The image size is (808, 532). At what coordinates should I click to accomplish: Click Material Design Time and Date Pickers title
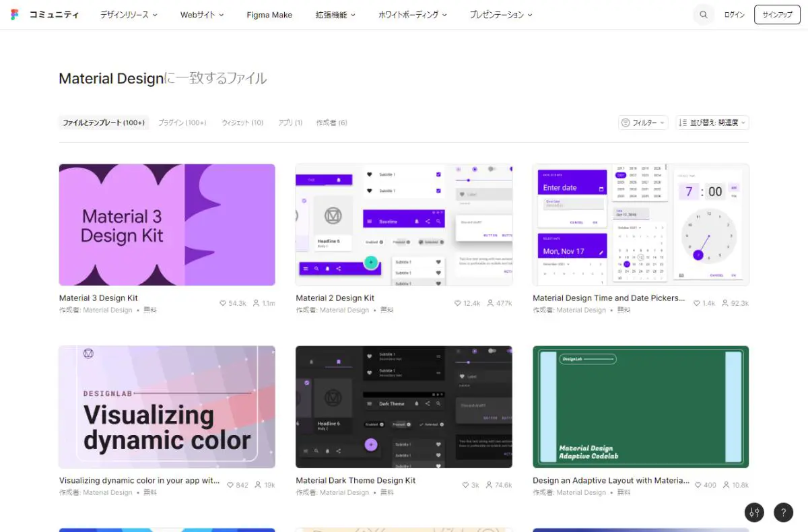click(609, 298)
